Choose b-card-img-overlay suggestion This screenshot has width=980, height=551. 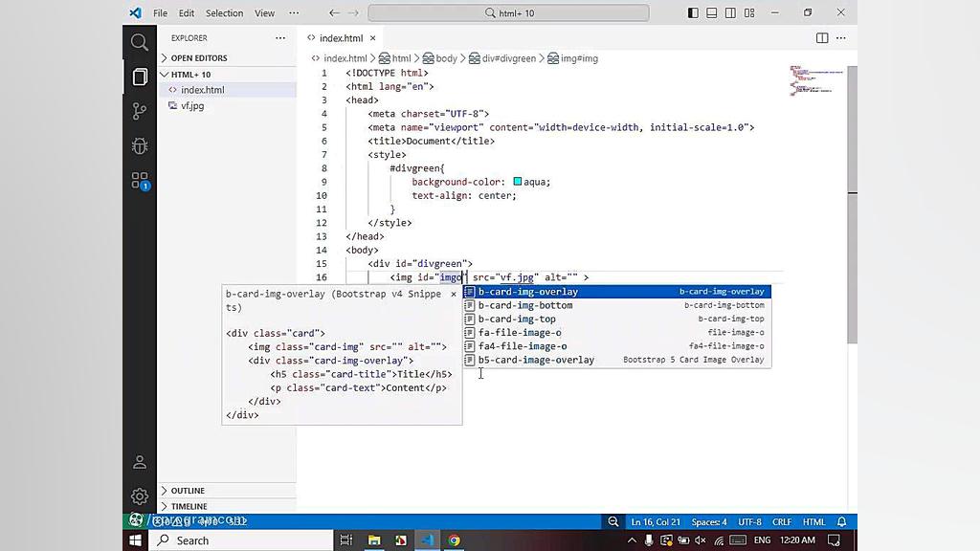(617, 292)
